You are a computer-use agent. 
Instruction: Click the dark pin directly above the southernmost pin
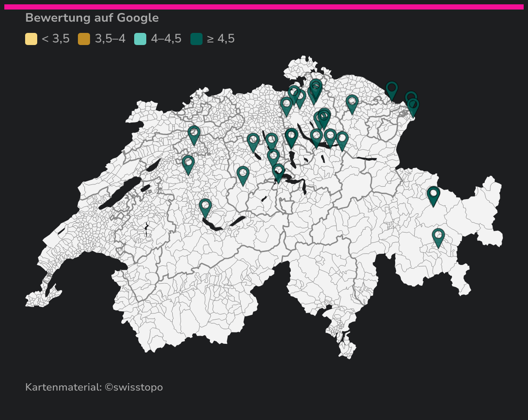click(x=433, y=194)
